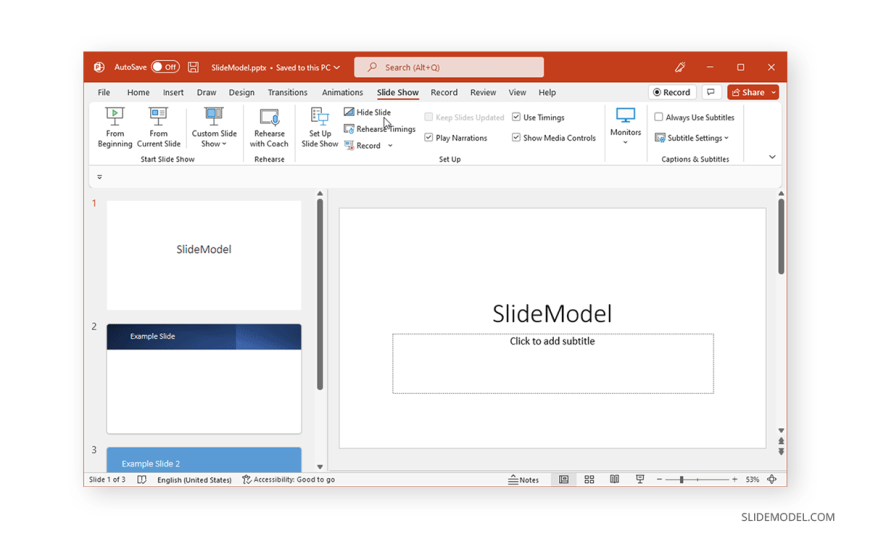Click the SlideModel title on the slide
The width and height of the screenshot is (870, 539).
[552, 314]
